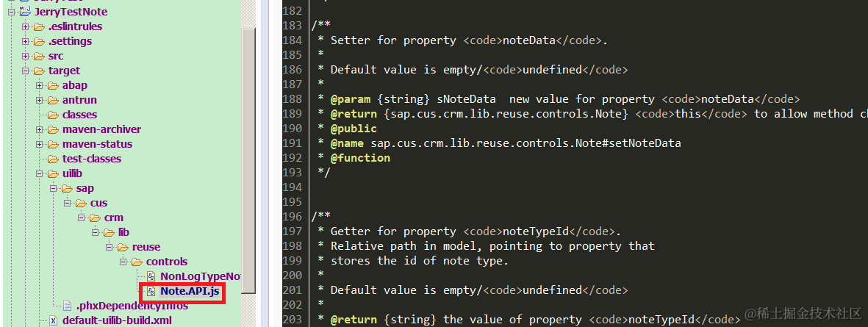Expand the src folder node
Viewport: 868px width, 327px height.
click(x=25, y=57)
